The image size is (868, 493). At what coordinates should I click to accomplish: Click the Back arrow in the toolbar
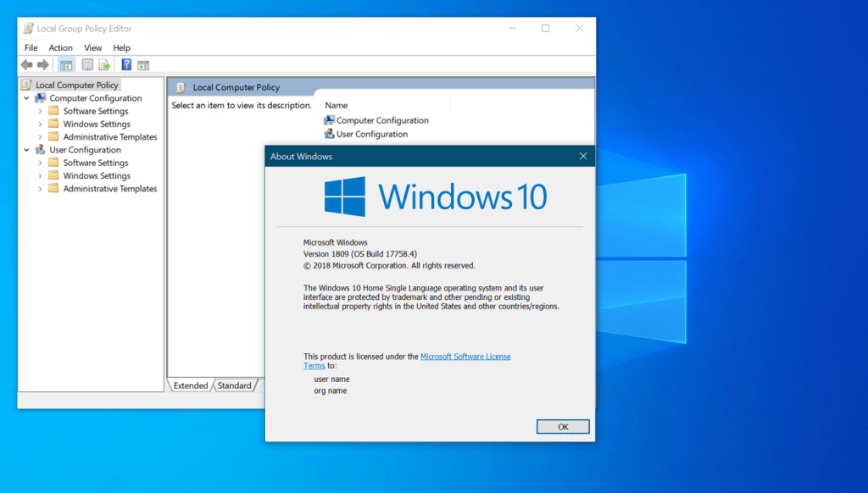coord(26,65)
